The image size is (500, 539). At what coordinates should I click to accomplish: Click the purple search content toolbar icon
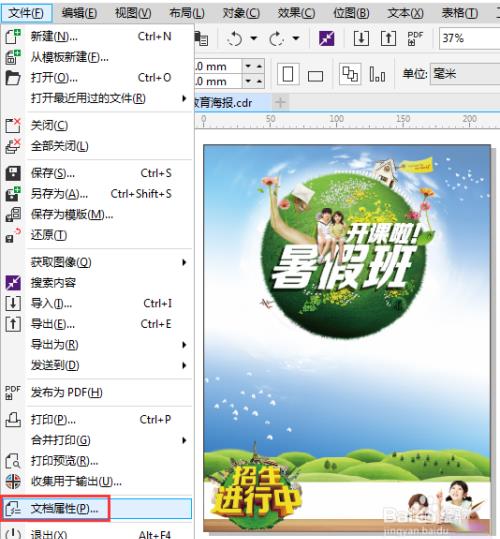pos(326,38)
